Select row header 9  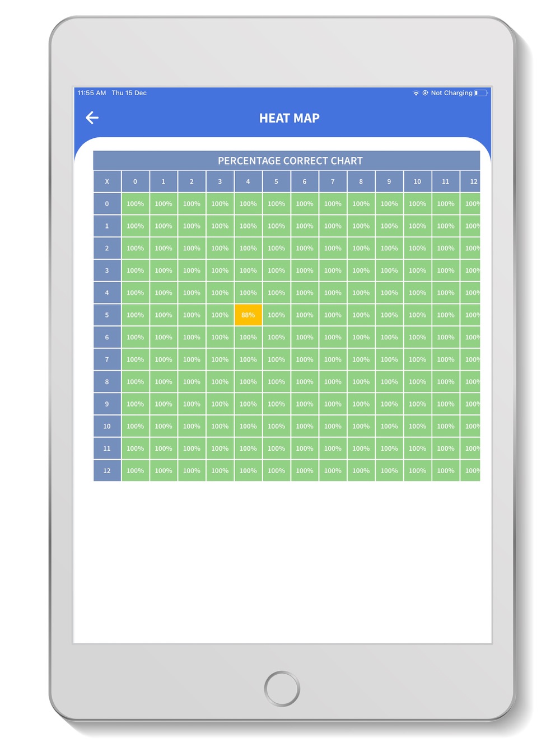tap(107, 404)
